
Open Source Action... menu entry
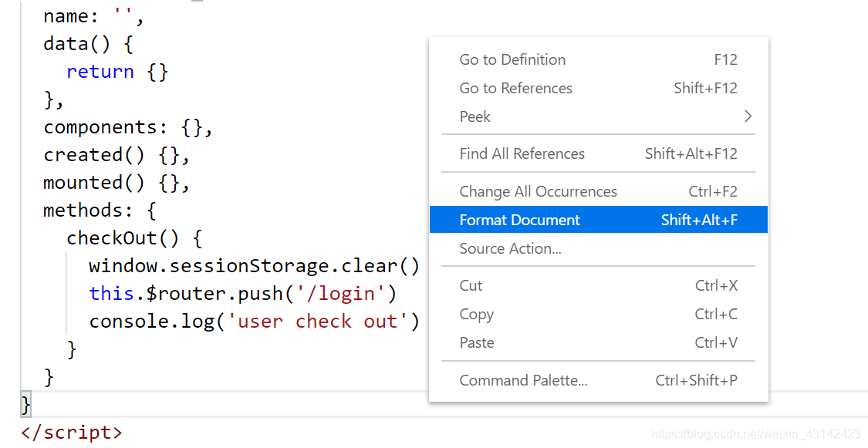[510, 248]
